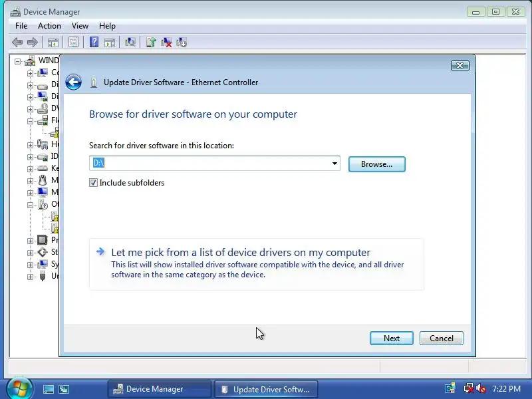Select the Other devices question-mark icon
This screenshot has width=532, height=399.
43,204
